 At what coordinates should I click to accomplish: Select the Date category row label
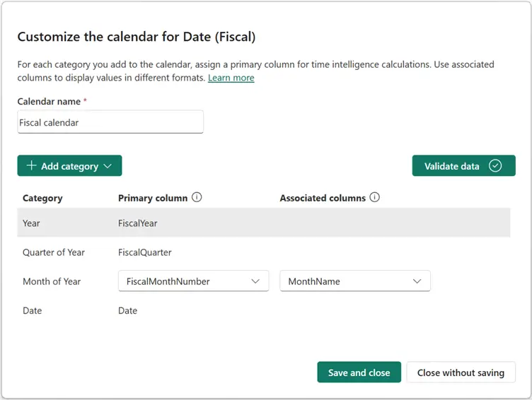click(x=32, y=310)
